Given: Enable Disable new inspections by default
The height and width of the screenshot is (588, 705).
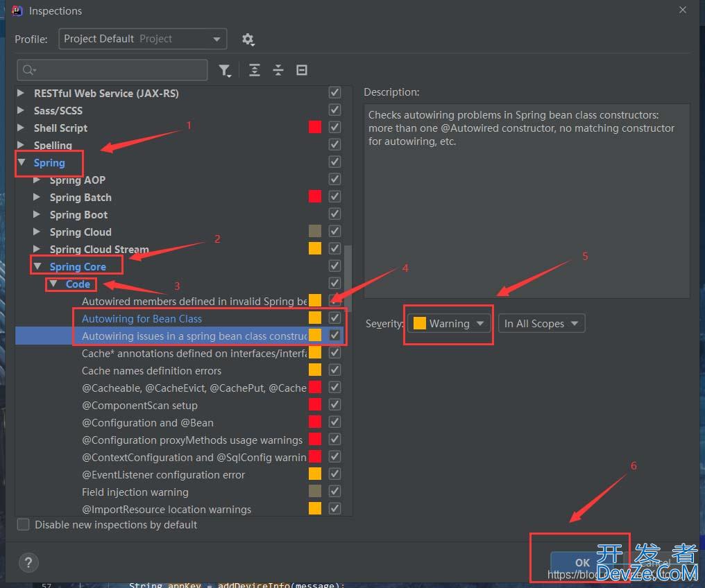Looking at the screenshot, I should coord(24,525).
